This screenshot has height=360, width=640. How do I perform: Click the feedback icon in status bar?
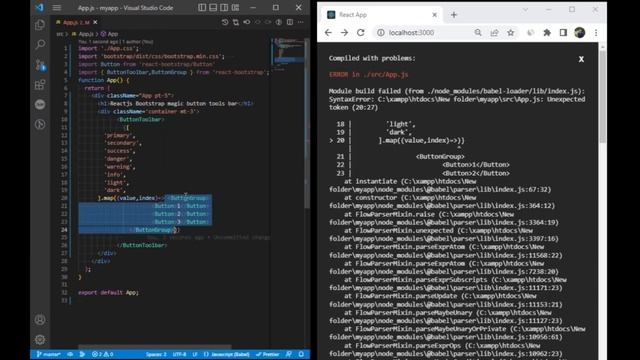[x=289, y=354]
